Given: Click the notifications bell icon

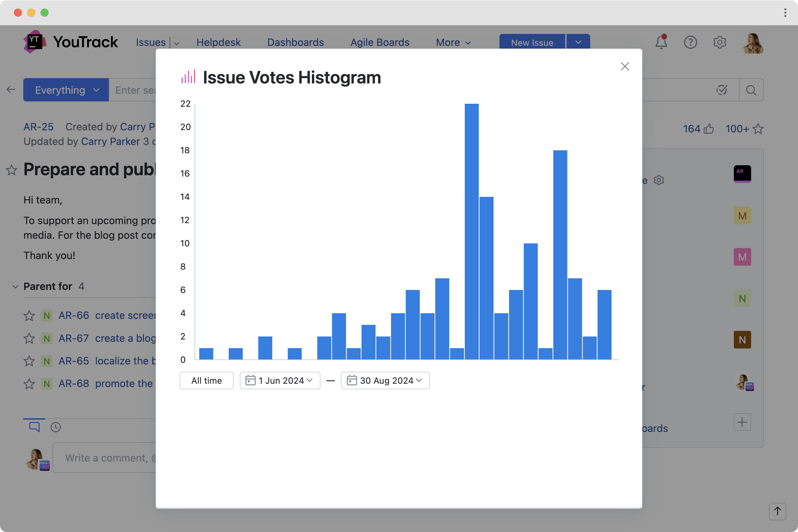Looking at the screenshot, I should click(661, 43).
